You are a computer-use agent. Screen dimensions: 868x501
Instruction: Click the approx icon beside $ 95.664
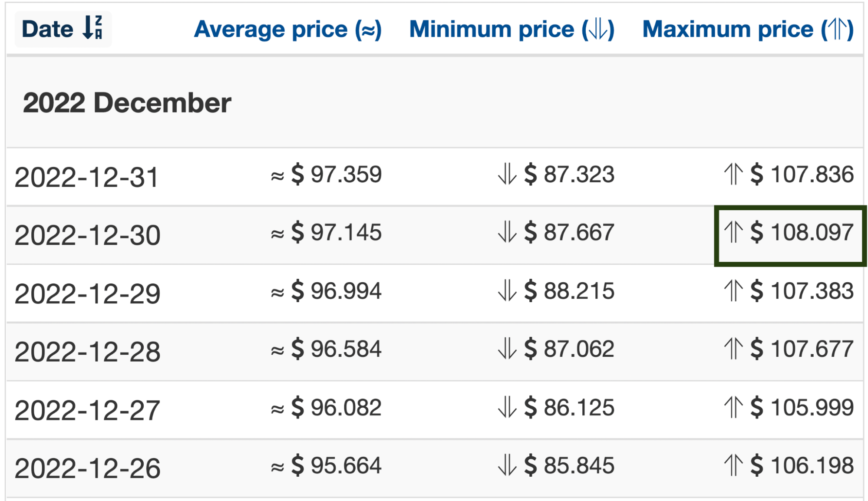point(277,467)
